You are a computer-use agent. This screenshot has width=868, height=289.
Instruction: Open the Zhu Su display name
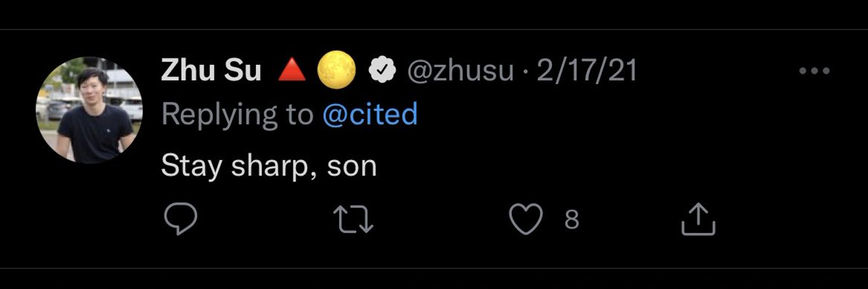(211, 71)
